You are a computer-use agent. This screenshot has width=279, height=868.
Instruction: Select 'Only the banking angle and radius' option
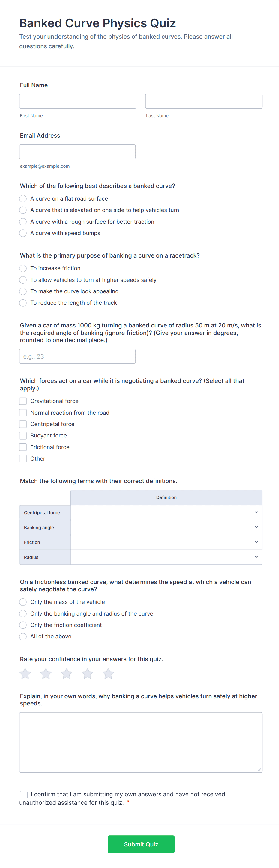click(23, 614)
